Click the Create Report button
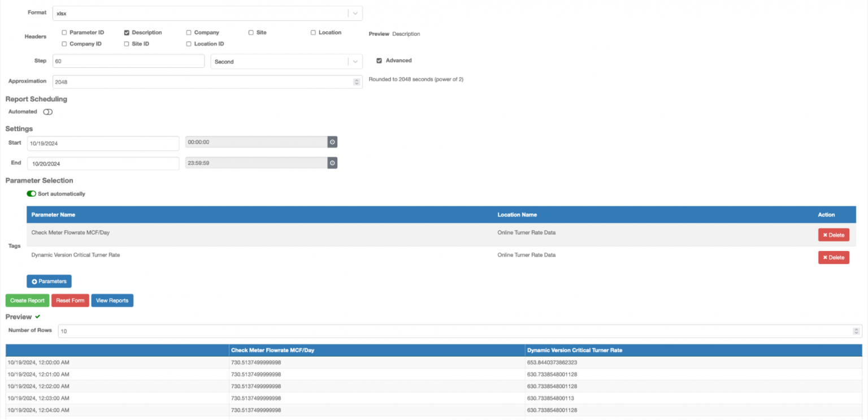The height and width of the screenshot is (420, 868). tap(27, 300)
